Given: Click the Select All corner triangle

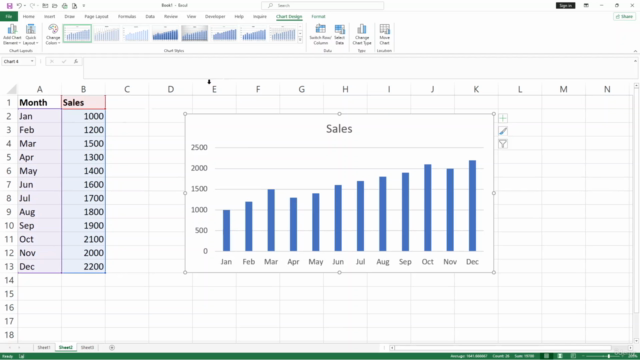Looking at the screenshot, I should pos(12,89).
